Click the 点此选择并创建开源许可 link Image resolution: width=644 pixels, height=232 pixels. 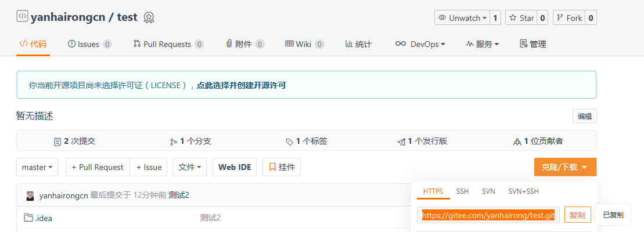tap(242, 85)
